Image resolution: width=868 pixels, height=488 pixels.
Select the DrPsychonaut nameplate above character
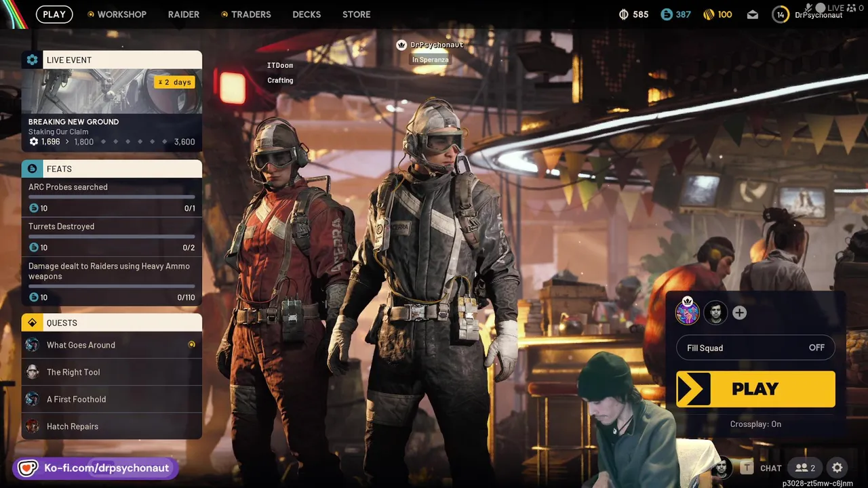click(x=437, y=45)
